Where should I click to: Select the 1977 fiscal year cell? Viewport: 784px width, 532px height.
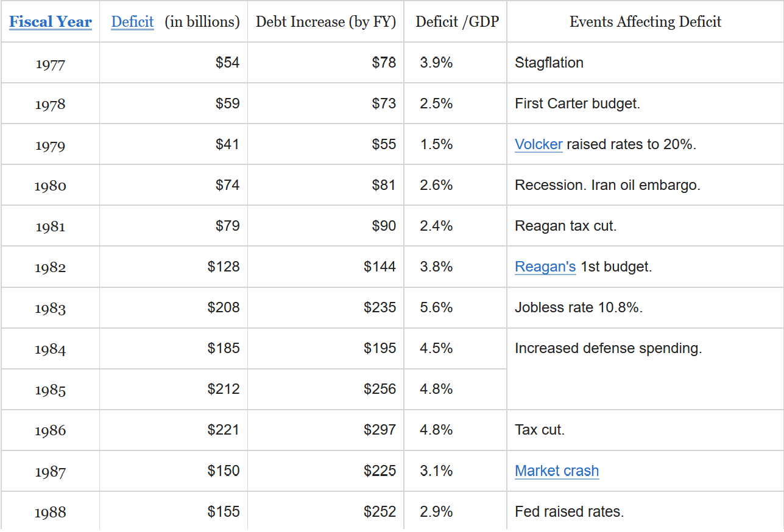point(50,63)
